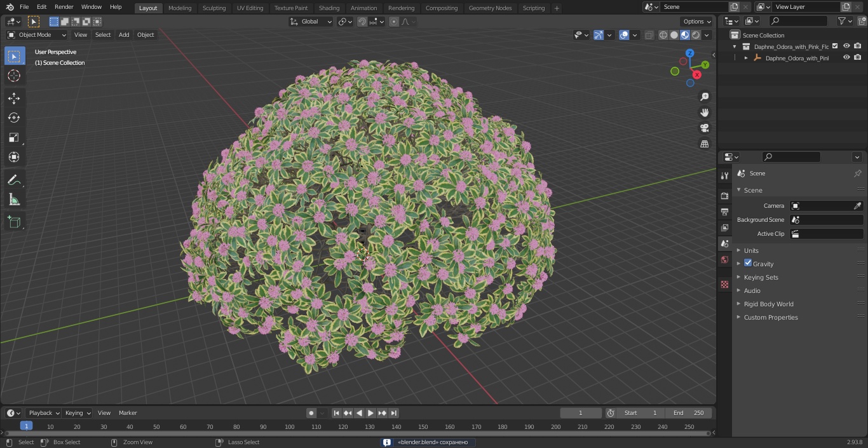
Task: Open the World properties tab
Action: (724, 260)
